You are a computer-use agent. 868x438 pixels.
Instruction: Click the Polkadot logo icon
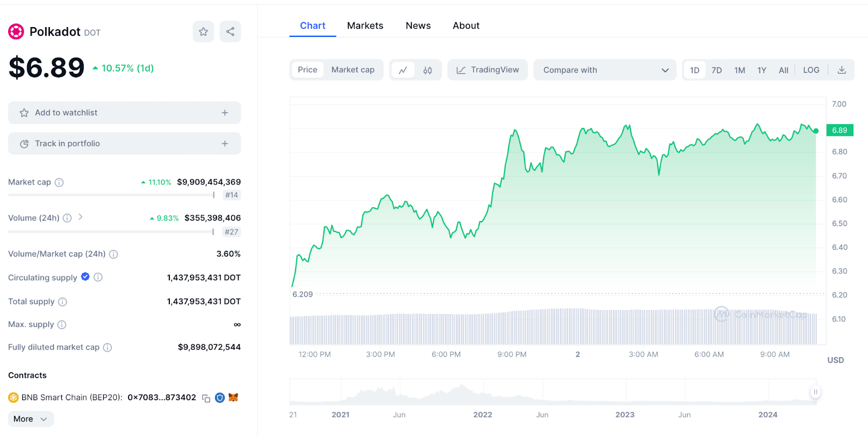(16, 32)
